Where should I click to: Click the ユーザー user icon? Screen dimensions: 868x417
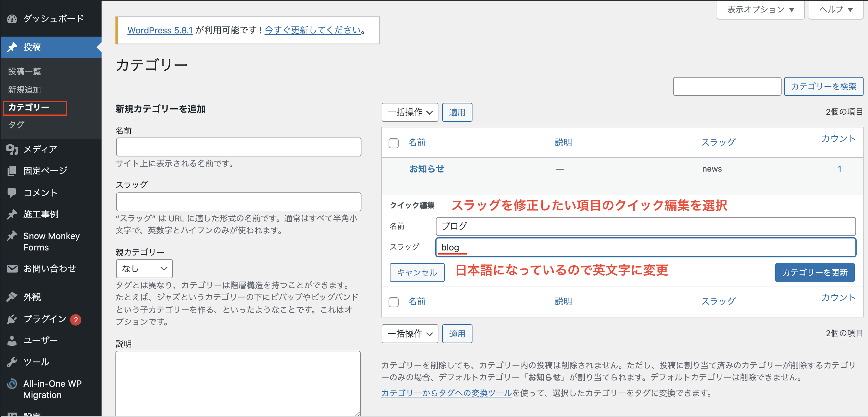pos(12,340)
